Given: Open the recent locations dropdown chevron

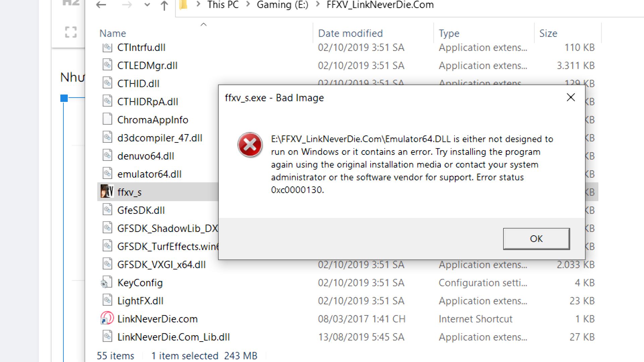Looking at the screenshot, I should [147, 5].
